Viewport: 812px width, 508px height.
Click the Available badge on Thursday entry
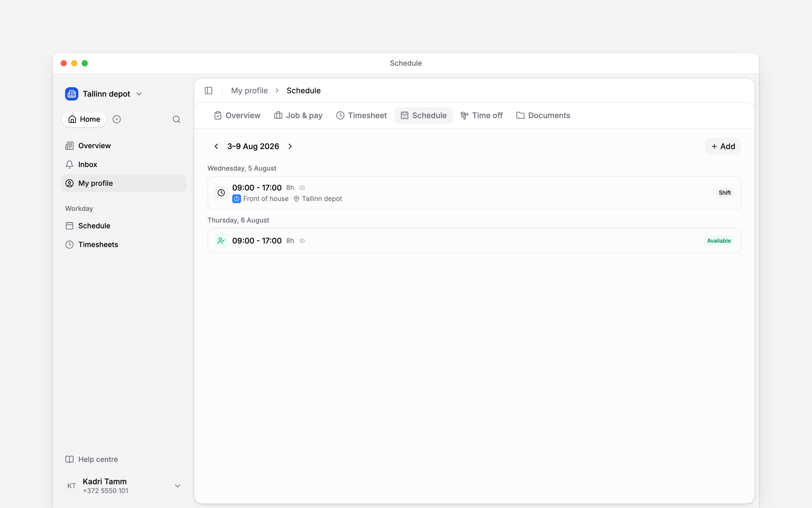tap(719, 241)
